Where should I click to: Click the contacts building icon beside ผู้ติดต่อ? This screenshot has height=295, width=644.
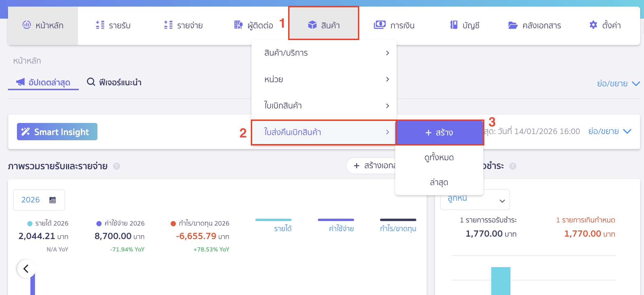pos(238,25)
